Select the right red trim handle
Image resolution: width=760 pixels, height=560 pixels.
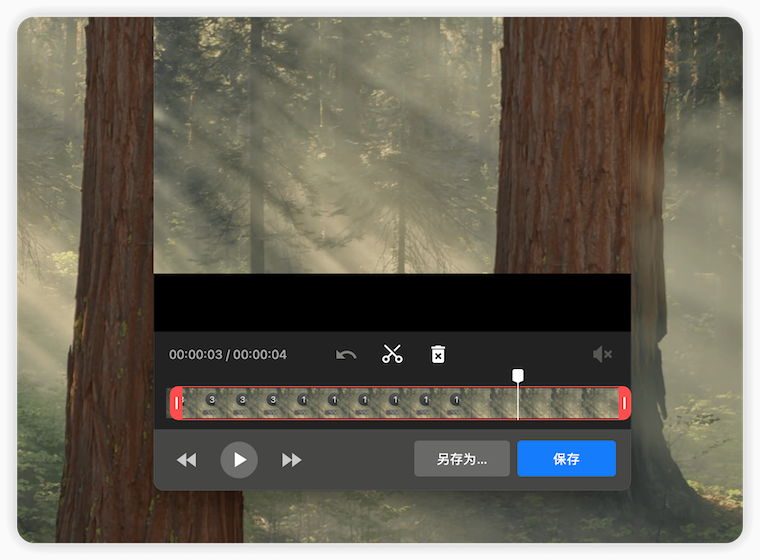click(624, 403)
